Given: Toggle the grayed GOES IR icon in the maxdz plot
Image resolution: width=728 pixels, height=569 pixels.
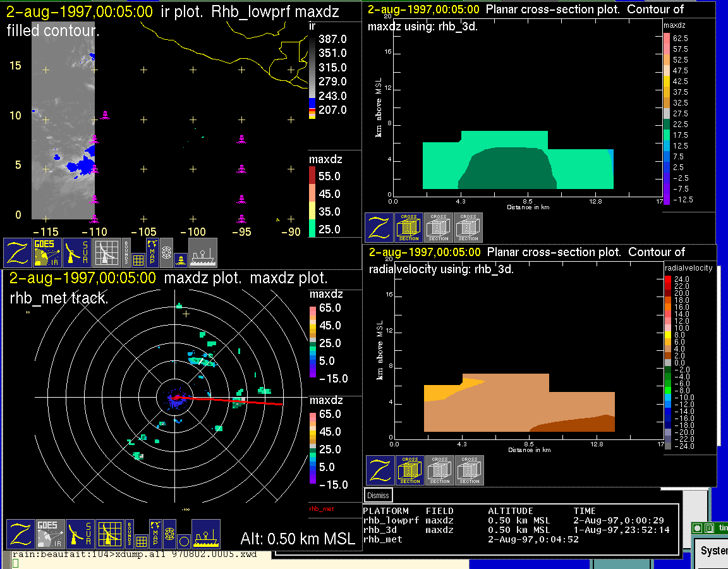Looking at the screenshot, I should tap(49, 534).
